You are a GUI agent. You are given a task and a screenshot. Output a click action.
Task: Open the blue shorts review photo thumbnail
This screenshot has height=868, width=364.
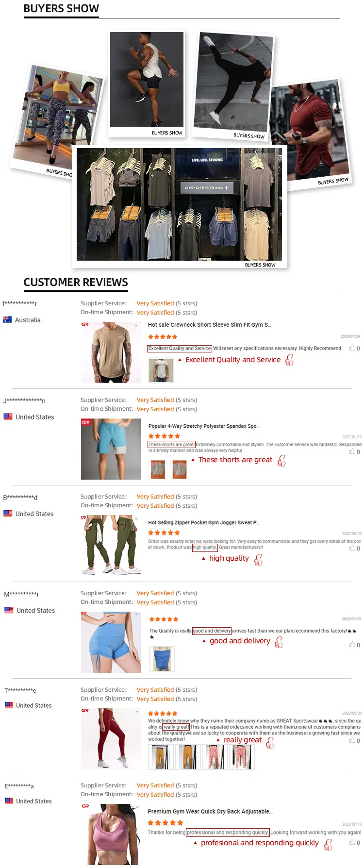pyautogui.click(x=162, y=658)
